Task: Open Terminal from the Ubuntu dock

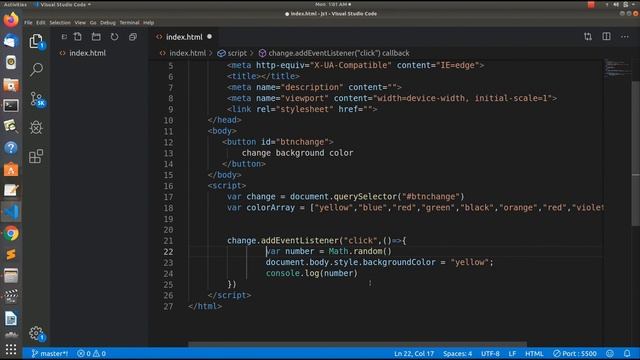Action: click(x=11, y=106)
